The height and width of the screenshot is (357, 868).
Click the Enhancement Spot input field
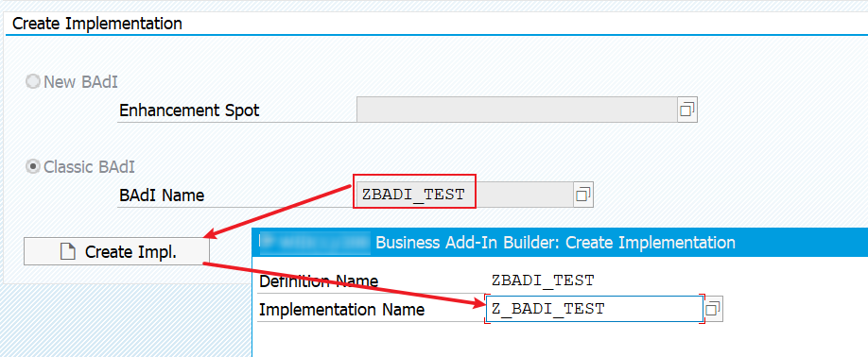point(516,110)
